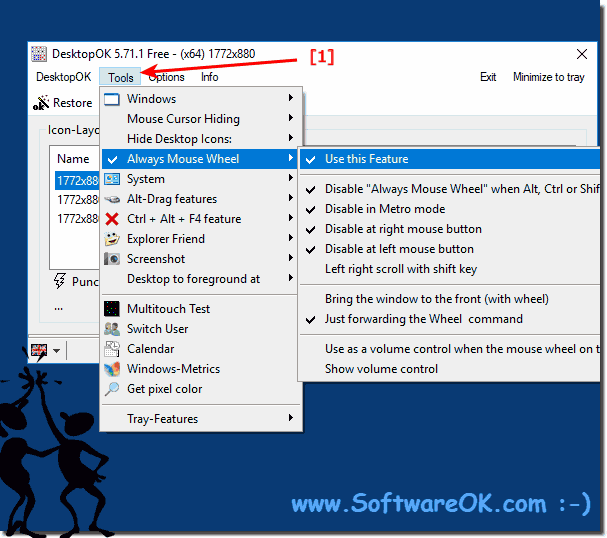Expand the Alt-Drag features submenu arrow
The width and height of the screenshot is (607, 538).
[x=291, y=198]
